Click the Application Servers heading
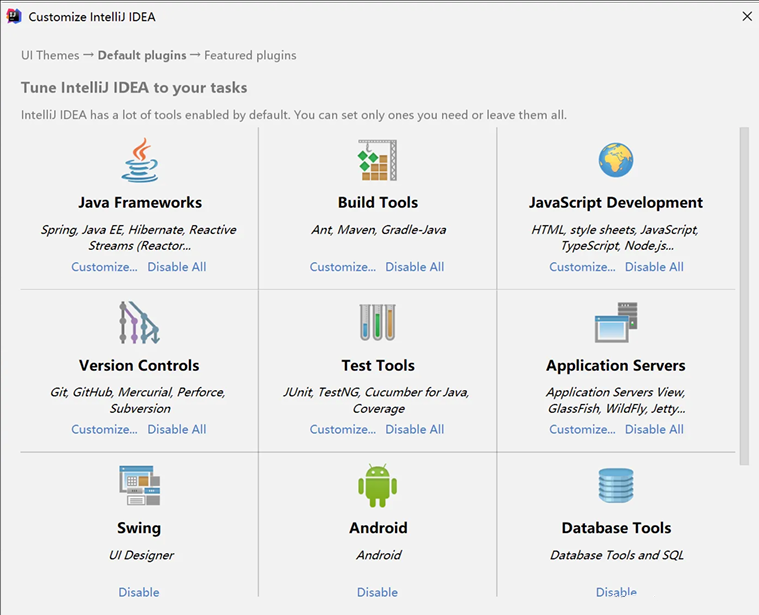 pyautogui.click(x=616, y=365)
